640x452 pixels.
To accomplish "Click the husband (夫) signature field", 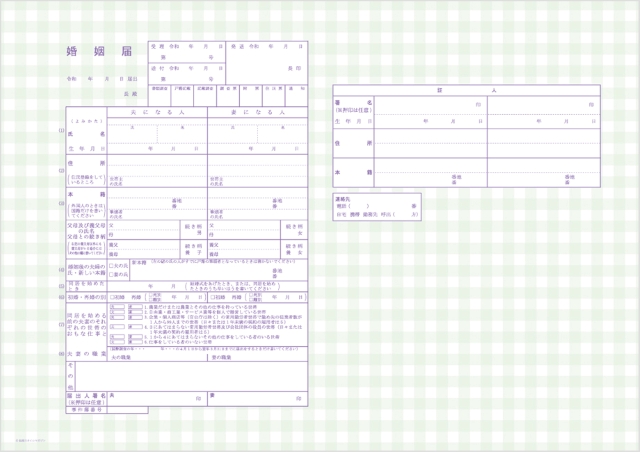I will (x=157, y=399).
